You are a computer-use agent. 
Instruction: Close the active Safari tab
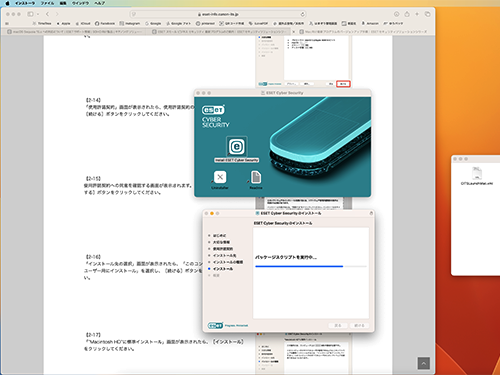[x=293, y=32]
